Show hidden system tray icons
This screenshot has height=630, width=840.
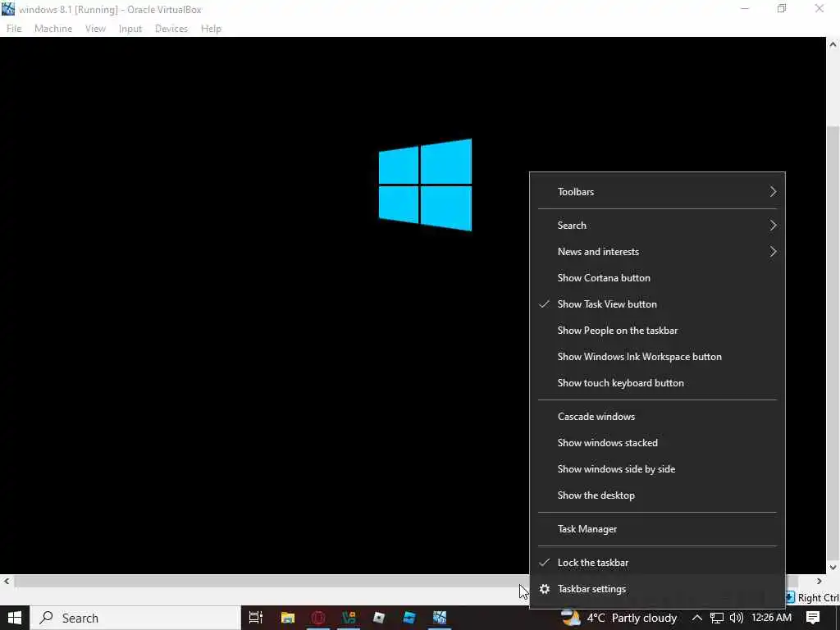697,618
